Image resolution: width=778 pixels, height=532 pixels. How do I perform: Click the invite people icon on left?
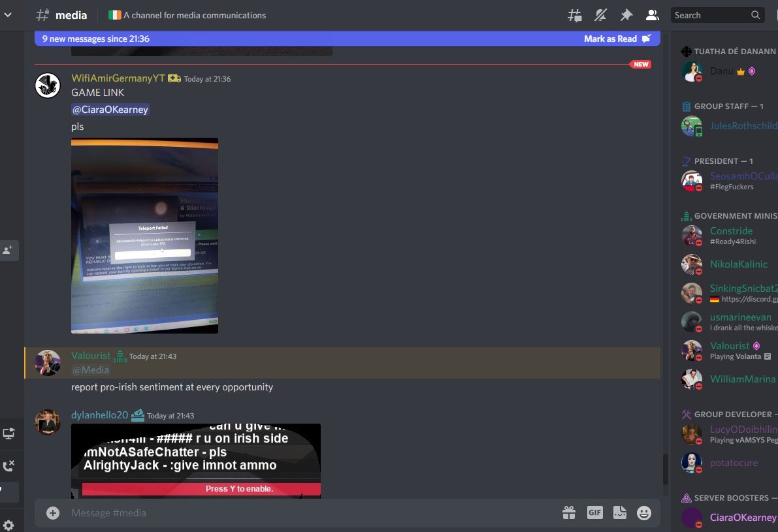(x=8, y=251)
